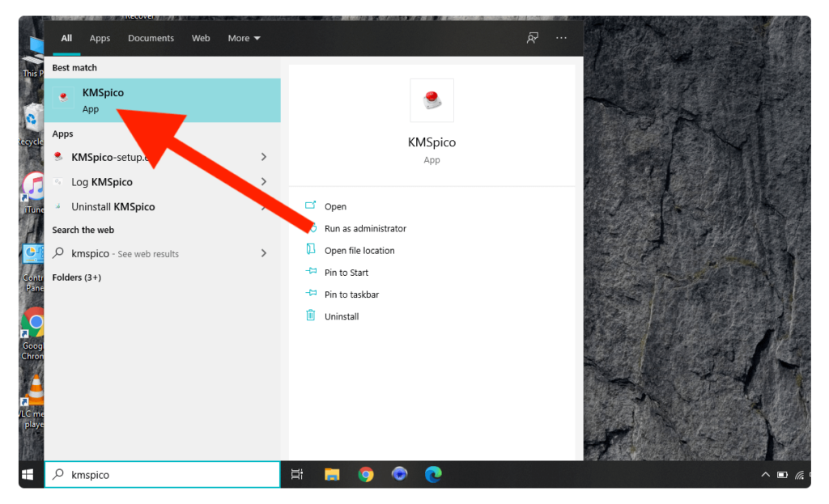Select the Open action for KMSpico

pyautogui.click(x=335, y=206)
